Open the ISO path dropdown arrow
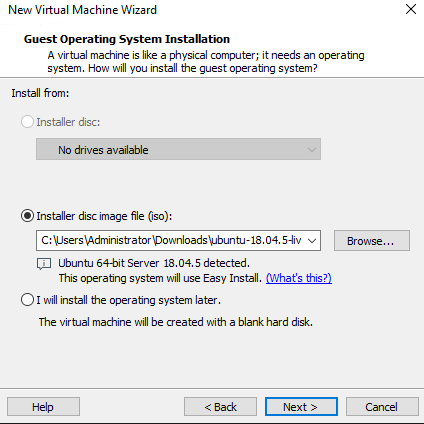This screenshot has height=424, width=424. click(x=312, y=240)
